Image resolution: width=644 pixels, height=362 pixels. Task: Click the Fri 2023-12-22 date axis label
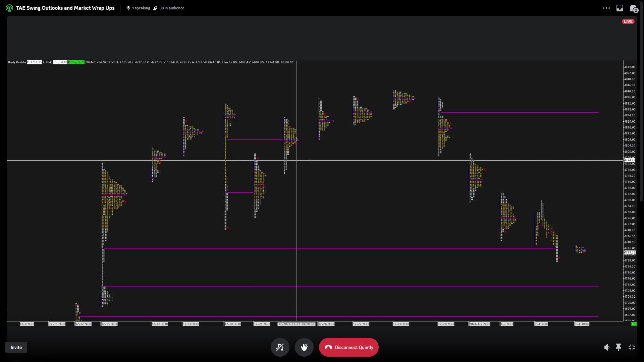pyautogui.click(x=296, y=324)
